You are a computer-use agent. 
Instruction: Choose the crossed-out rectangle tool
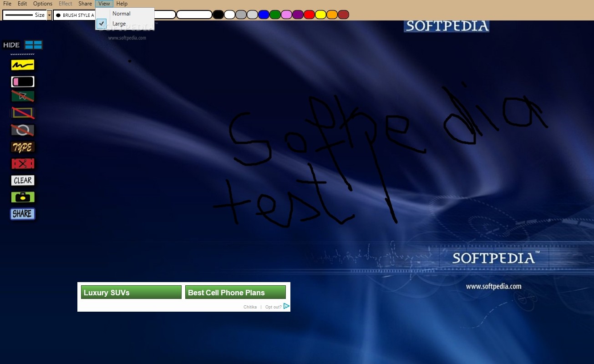pos(23,113)
